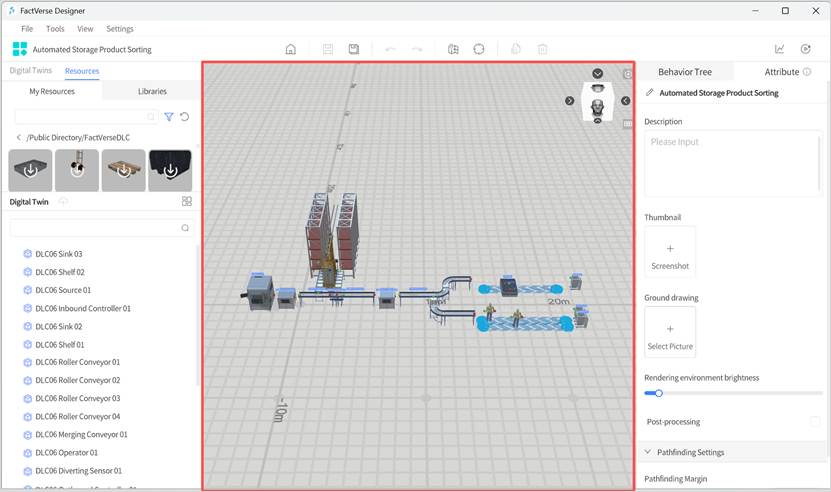This screenshot has width=831, height=492.
Task: Rotate view using down arrow above view cube
Action: click(597, 73)
